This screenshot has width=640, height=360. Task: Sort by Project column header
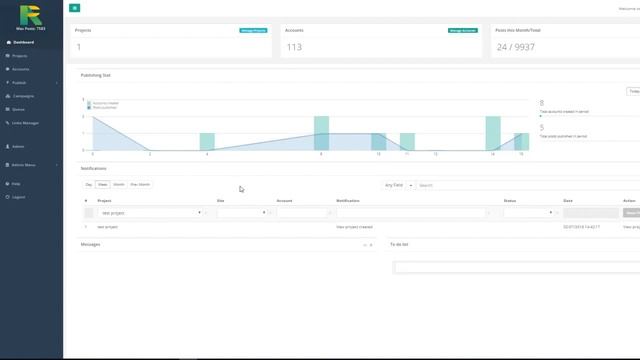104,201
